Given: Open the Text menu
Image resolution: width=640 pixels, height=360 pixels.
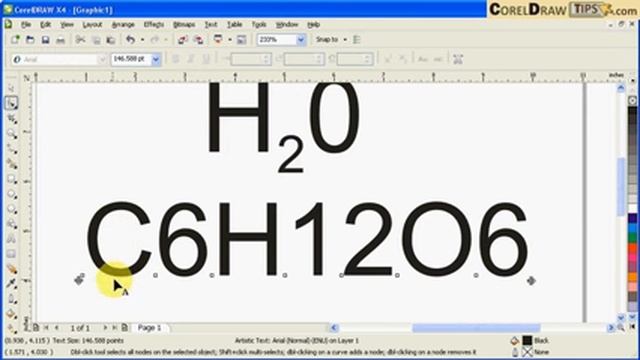Looking at the screenshot, I should (211, 24).
